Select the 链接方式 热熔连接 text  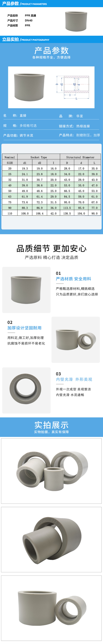tap(74, 126)
